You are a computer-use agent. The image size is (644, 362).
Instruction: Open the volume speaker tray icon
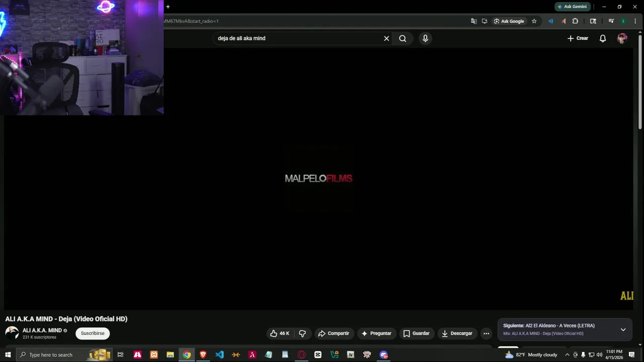point(599,355)
